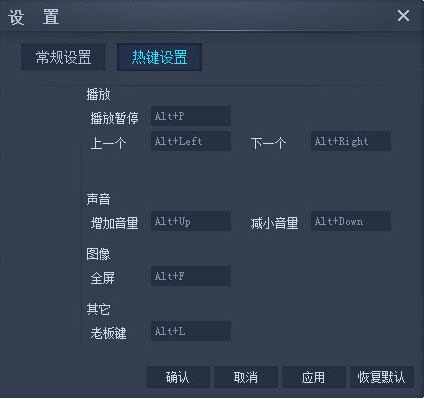Screen dimensions: 424x399
Task: Apply settings with the 应用 button
Action: tap(314, 377)
